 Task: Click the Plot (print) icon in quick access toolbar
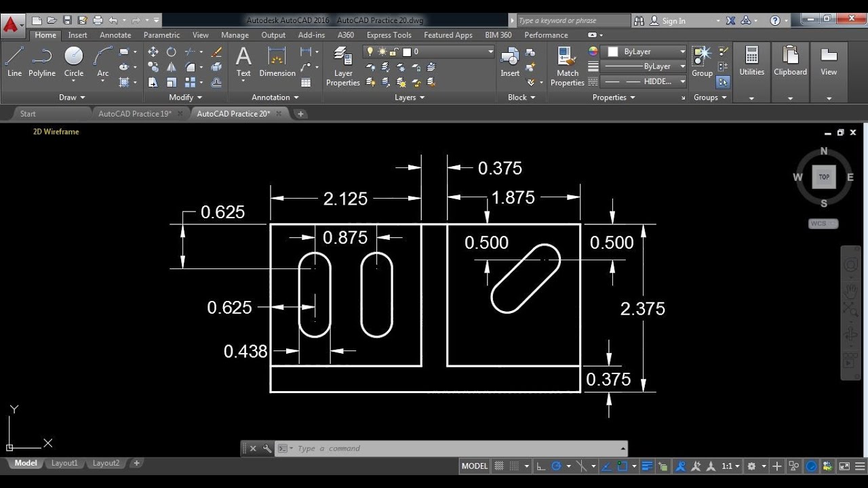98,20
